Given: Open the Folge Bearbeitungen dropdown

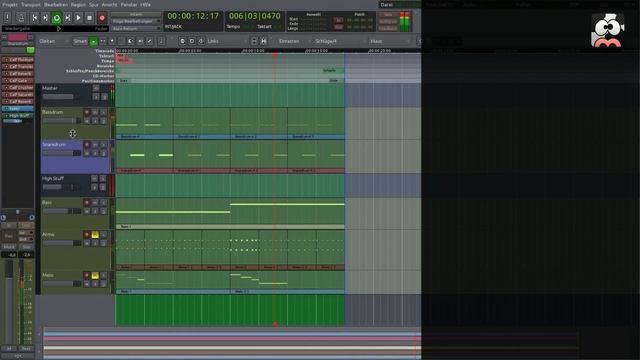Looking at the screenshot, I should click(136, 21).
